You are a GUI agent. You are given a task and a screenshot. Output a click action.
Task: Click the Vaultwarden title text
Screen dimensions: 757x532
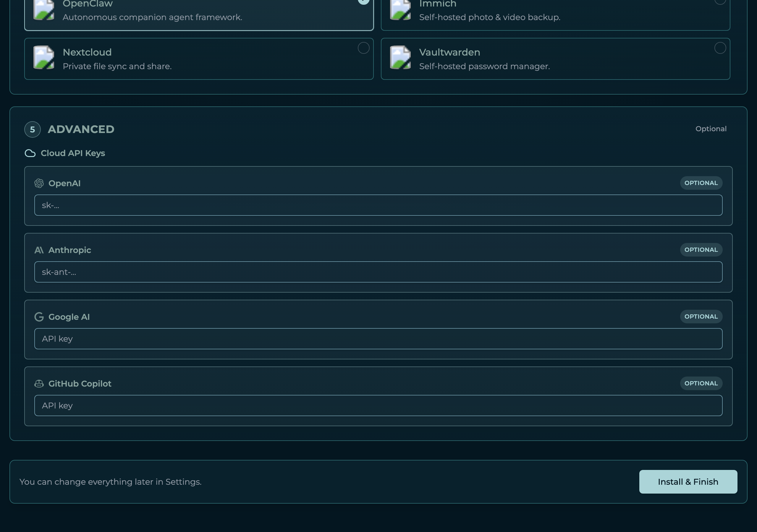(x=449, y=52)
